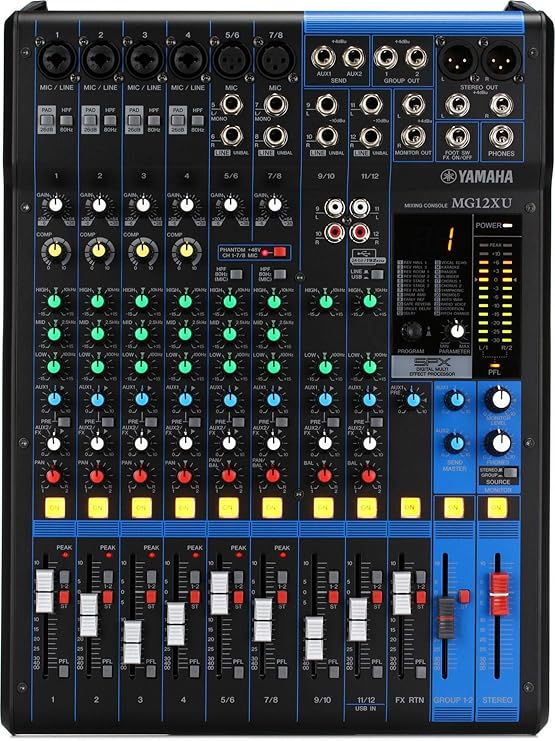Viewport: 555px width, 741px height.
Task: Toggle the STEREO master ON button
Action: (496, 508)
